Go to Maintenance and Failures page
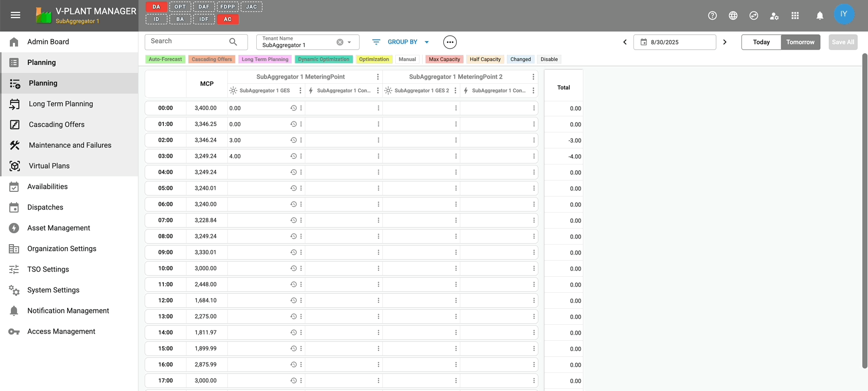Screen dimensions: 868x391 (x=70, y=145)
